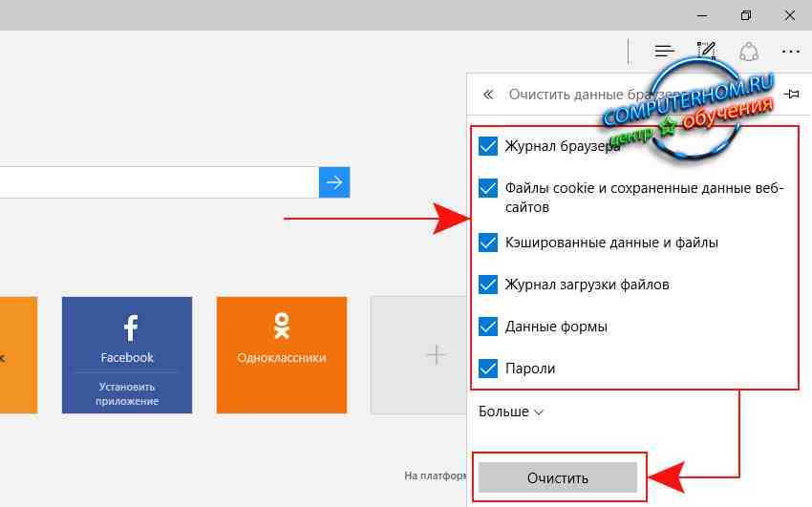Screen dimensions: 812x507
Task: Open the Hub icon in the toolbar
Action: (x=665, y=51)
